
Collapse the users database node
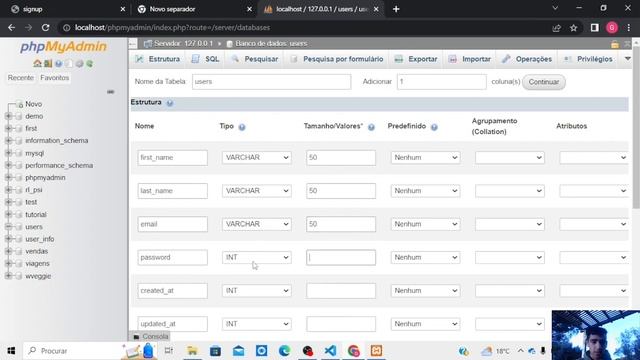coord(8,227)
